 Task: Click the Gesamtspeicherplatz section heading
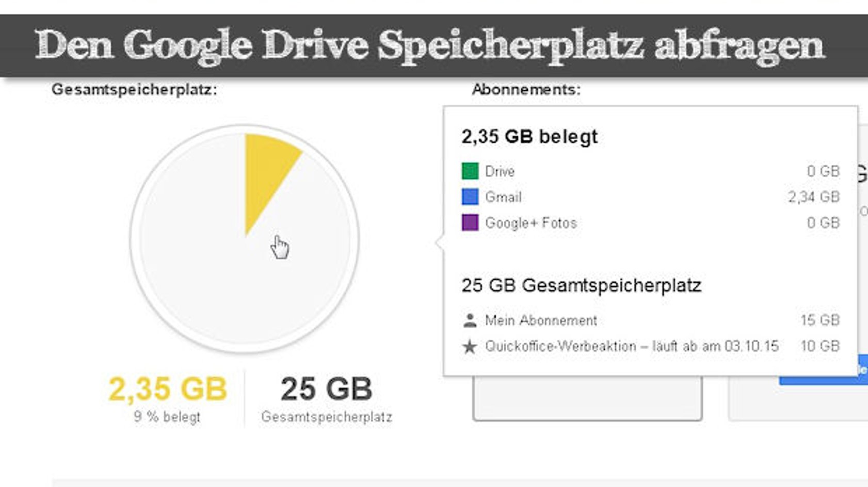[x=134, y=90]
